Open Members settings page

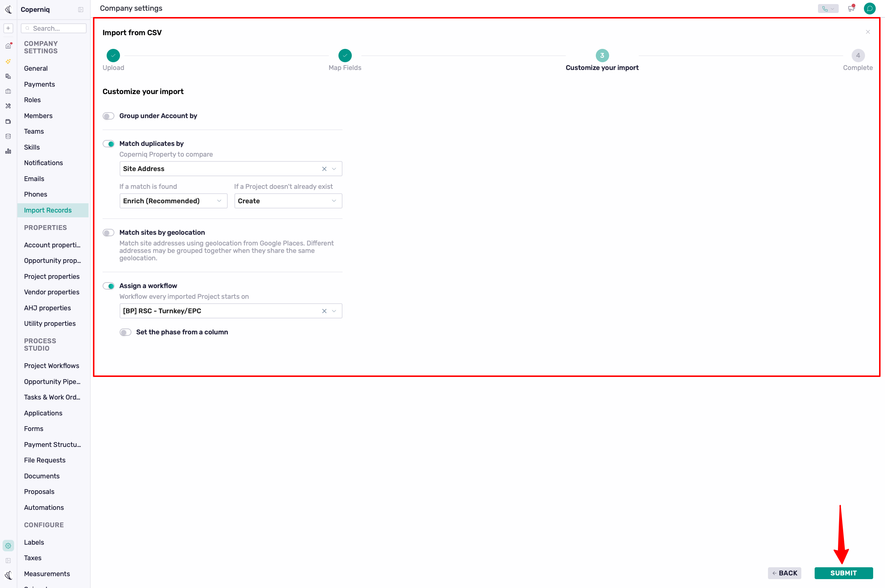(x=38, y=116)
